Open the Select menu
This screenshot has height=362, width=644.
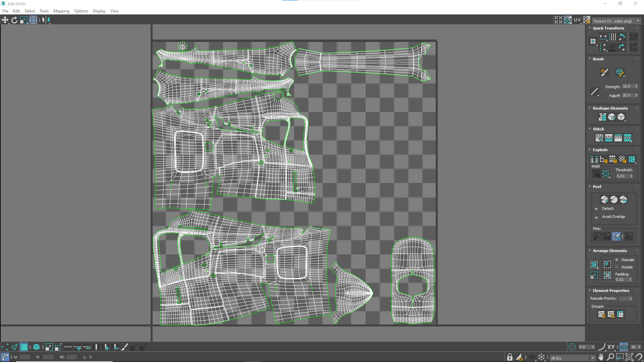coord(30,11)
